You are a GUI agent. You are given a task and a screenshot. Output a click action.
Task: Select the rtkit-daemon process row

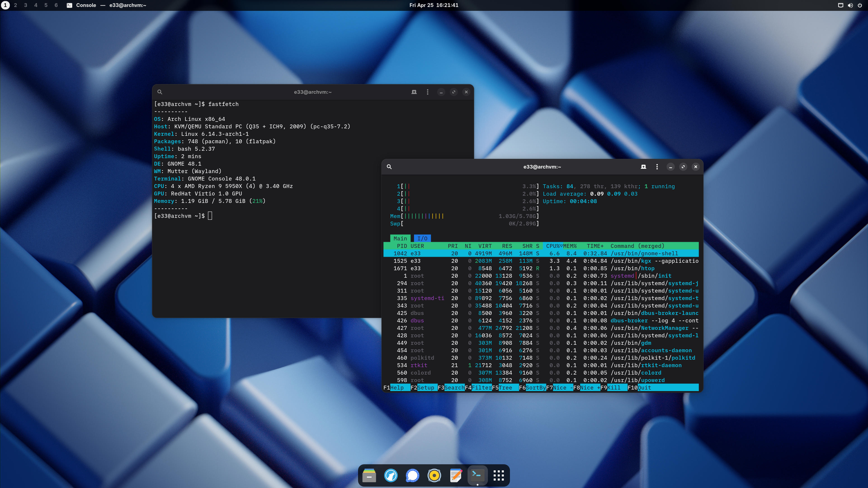pos(541,365)
